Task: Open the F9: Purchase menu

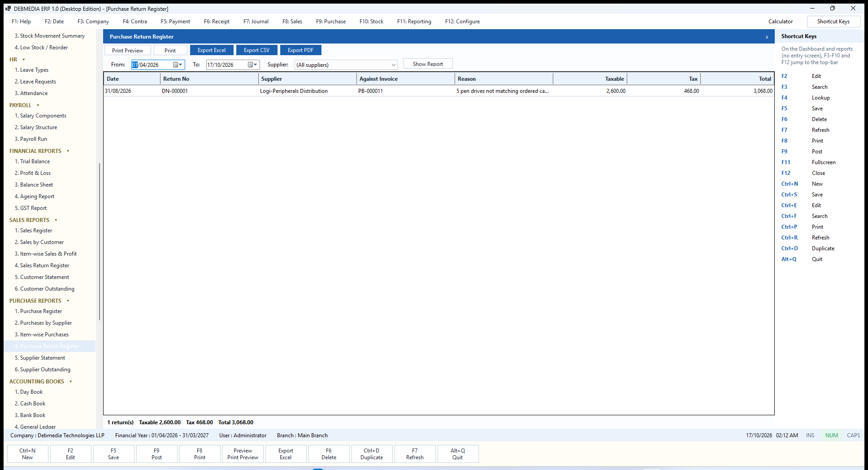Action: 331,22
